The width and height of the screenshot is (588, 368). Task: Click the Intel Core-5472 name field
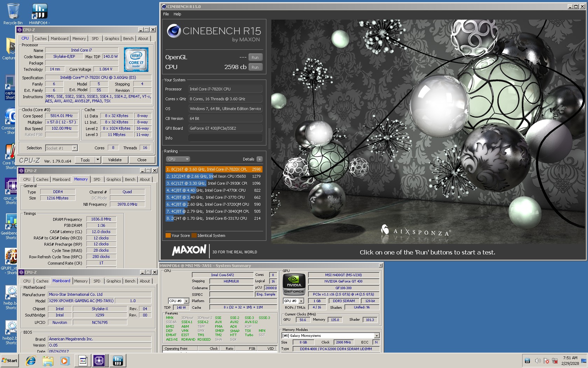coord(223,275)
